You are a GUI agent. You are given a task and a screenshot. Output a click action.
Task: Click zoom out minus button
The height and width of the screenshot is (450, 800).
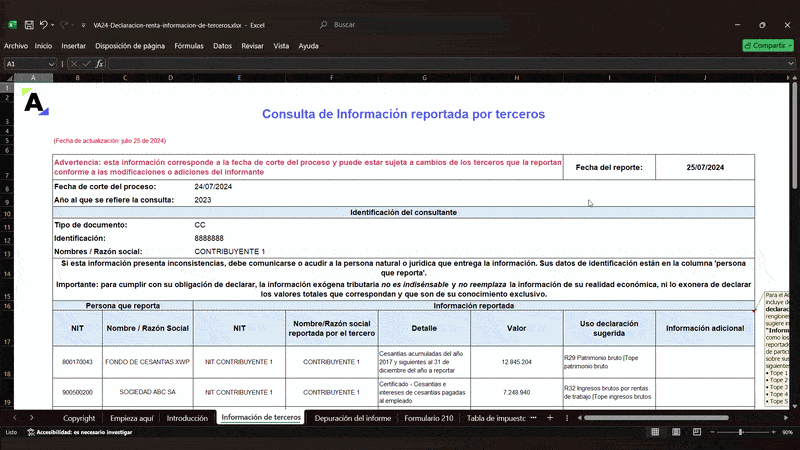[713, 432]
